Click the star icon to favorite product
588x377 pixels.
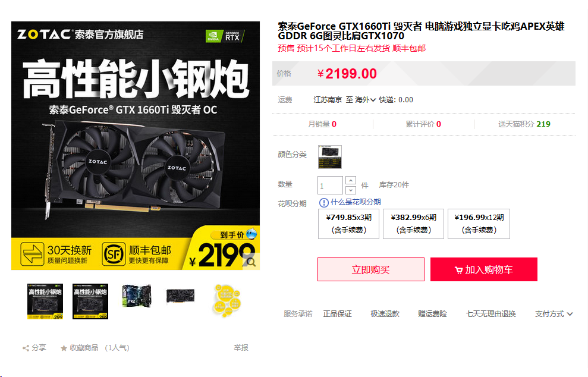click(x=64, y=348)
